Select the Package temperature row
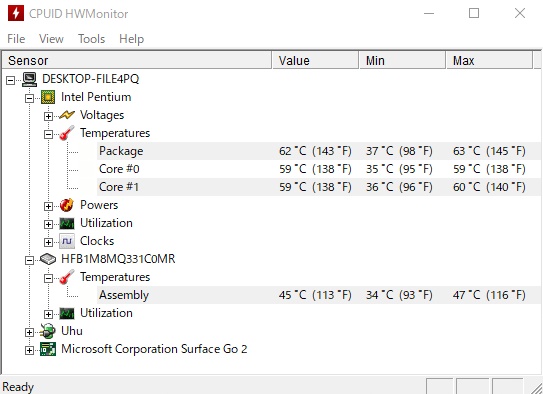Image resolution: width=543 pixels, height=394 pixels. point(319,151)
